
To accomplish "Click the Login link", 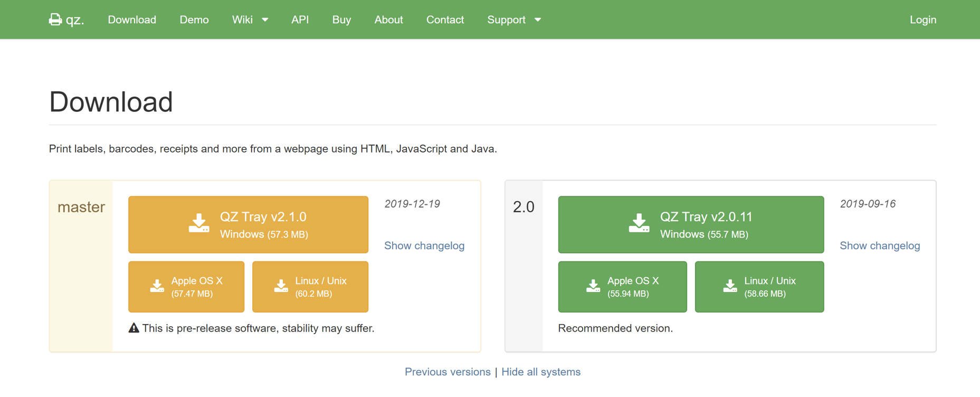I will coord(923,20).
